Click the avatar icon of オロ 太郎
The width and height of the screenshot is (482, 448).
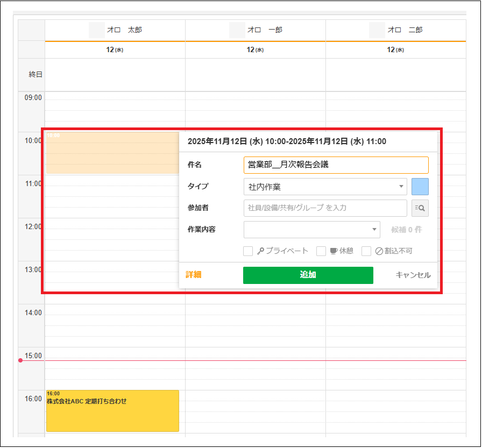point(97,30)
